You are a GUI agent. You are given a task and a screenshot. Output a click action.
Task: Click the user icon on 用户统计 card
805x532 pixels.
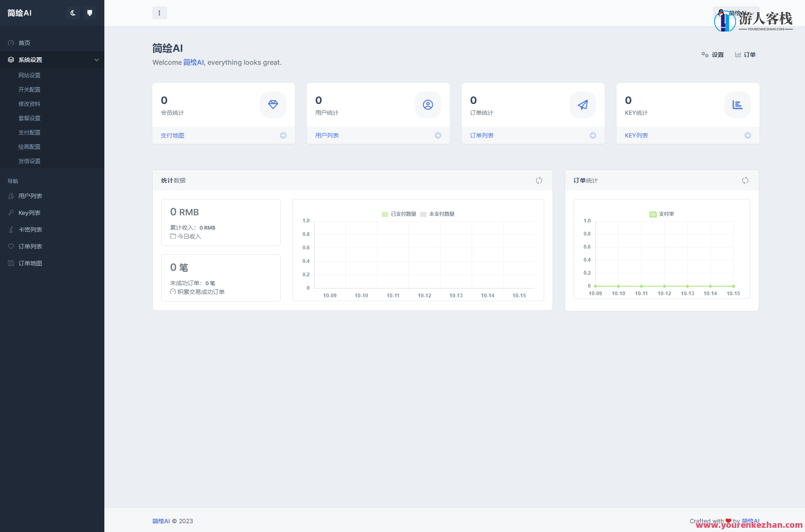coord(428,105)
